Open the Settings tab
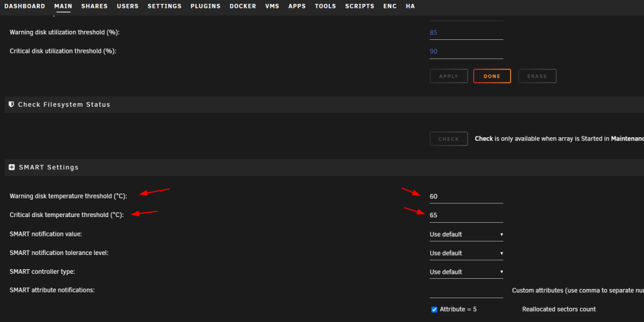 point(165,6)
